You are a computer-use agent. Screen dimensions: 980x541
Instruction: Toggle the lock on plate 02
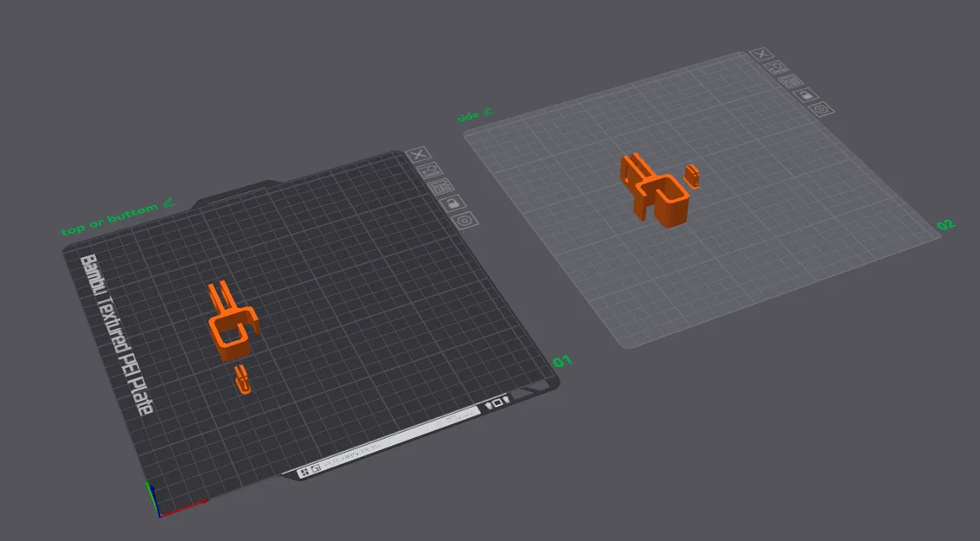(x=806, y=95)
